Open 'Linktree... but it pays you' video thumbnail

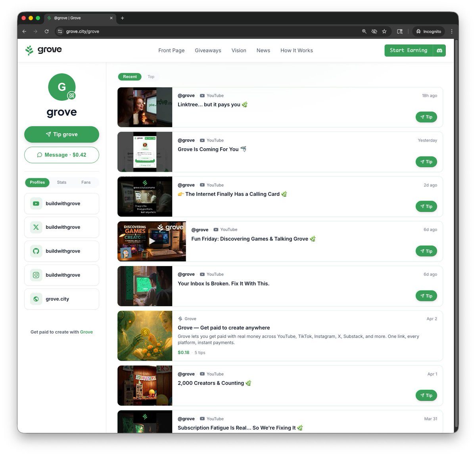pyautogui.click(x=145, y=107)
